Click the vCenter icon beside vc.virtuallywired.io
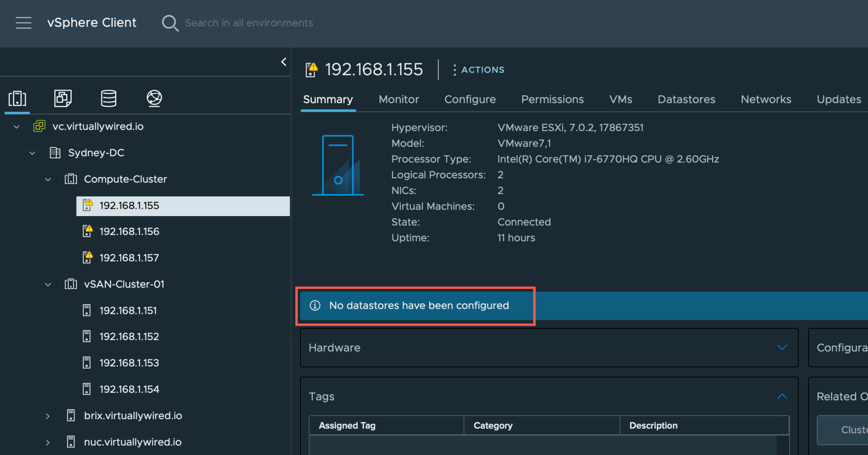This screenshot has width=868, height=455. click(x=39, y=126)
